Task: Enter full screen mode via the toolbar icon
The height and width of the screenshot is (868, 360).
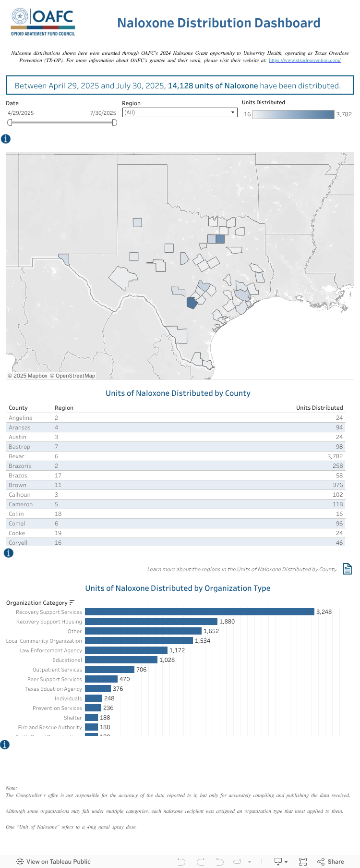Action: click(x=303, y=861)
